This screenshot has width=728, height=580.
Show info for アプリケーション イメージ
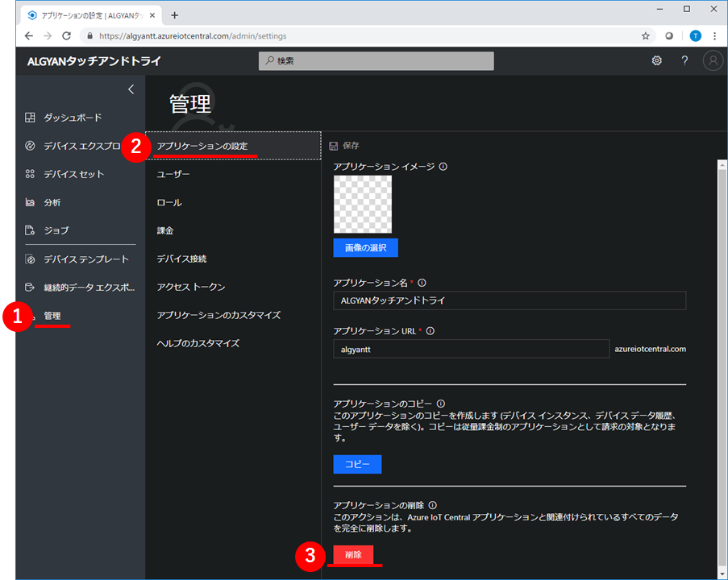[443, 167]
